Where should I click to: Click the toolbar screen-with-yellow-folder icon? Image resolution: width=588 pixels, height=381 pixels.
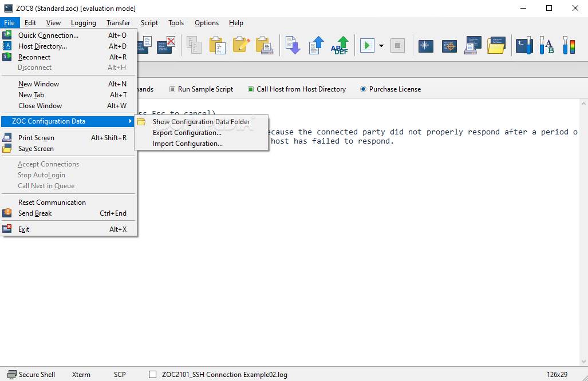pos(496,45)
